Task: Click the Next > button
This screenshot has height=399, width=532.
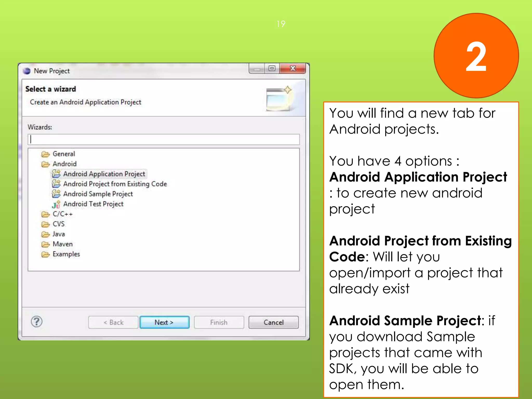Action: (x=164, y=322)
